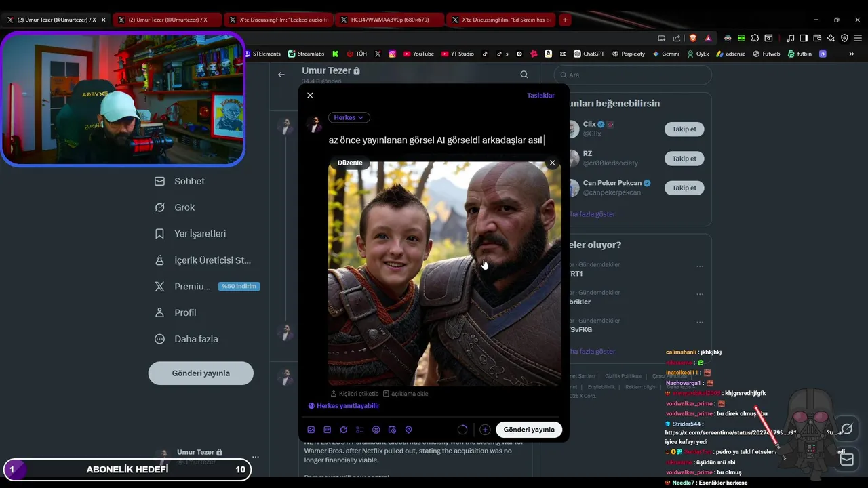Switch to the second Umur Tezer browser tab
Image resolution: width=868 pixels, height=488 pixels.
[167, 20]
